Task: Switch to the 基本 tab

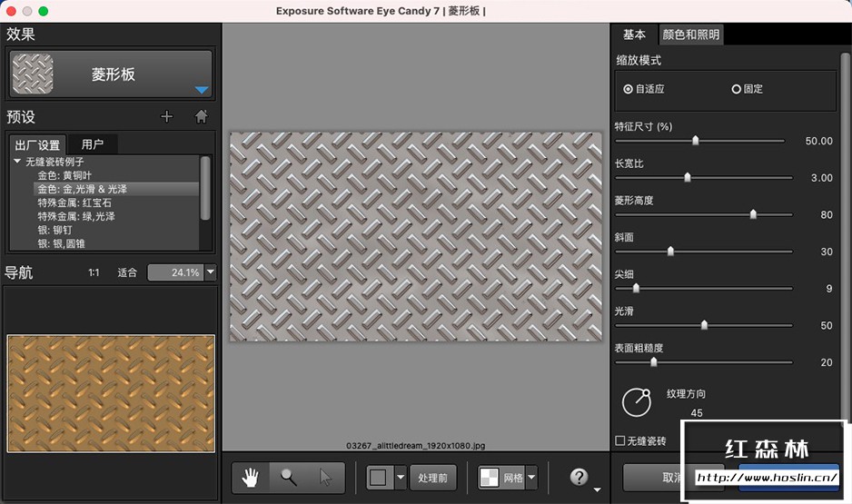Action: coord(634,35)
